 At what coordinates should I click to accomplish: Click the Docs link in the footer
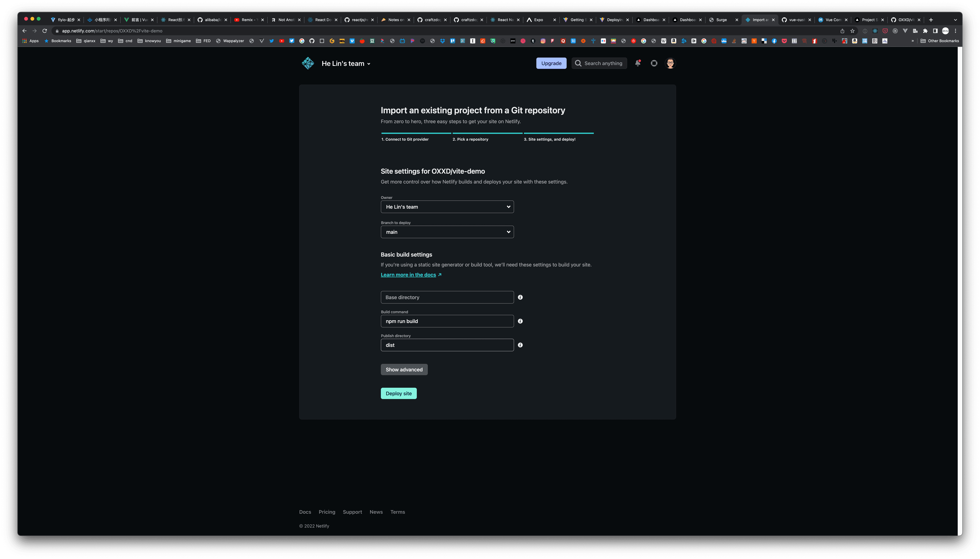[x=305, y=512]
